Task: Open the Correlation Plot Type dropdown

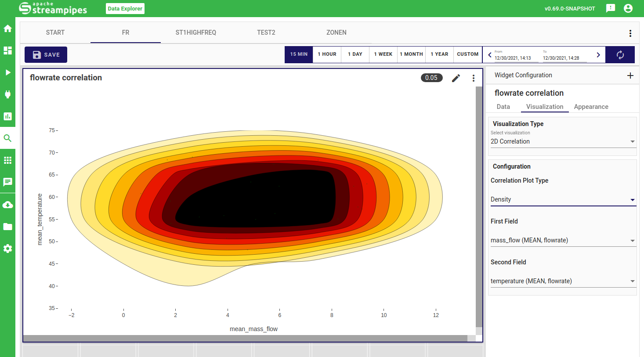Action: click(562, 199)
